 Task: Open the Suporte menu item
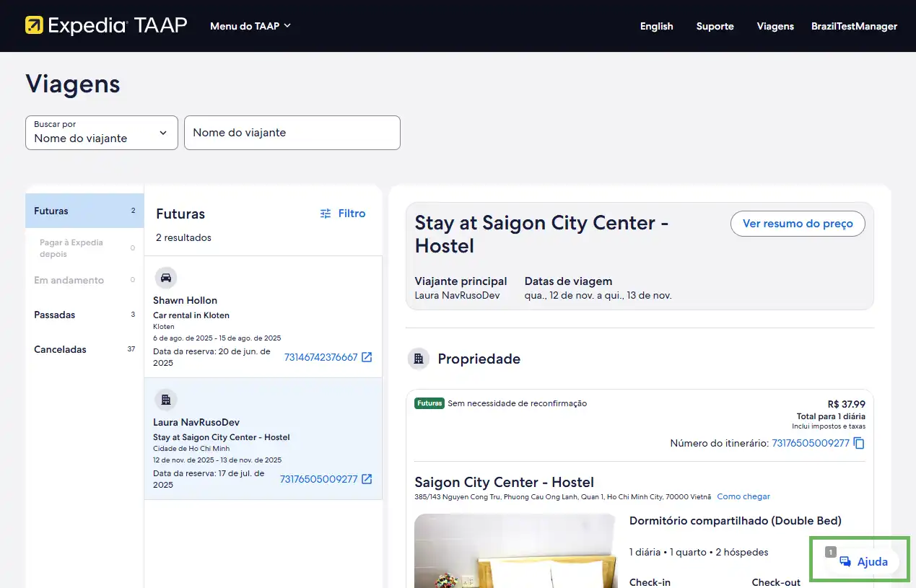tap(715, 26)
